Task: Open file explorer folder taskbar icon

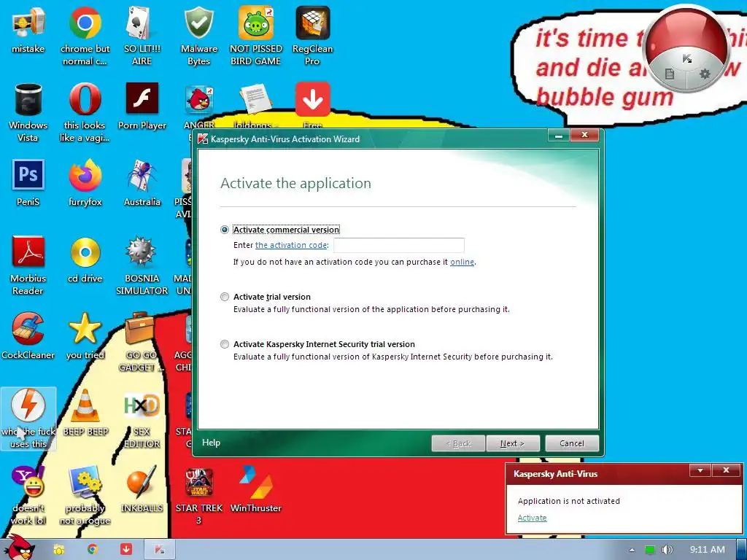Action: coord(59,549)
